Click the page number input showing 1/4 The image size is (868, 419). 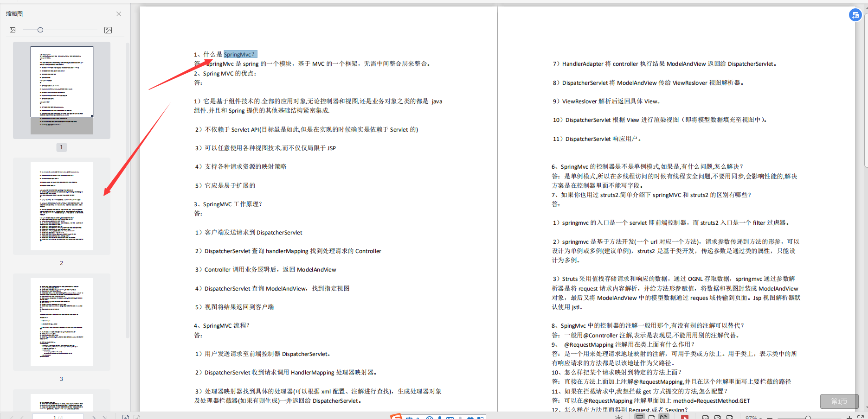coord(58,417)
